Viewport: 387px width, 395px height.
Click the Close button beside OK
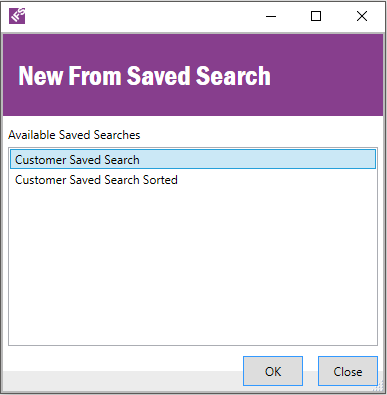tap(348, 371)
